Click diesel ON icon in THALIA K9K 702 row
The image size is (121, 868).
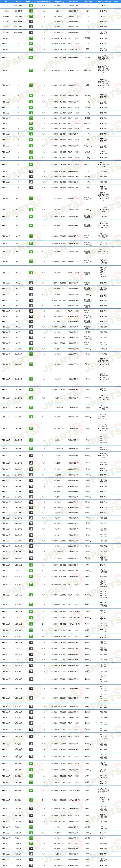[x=31, y=849]
